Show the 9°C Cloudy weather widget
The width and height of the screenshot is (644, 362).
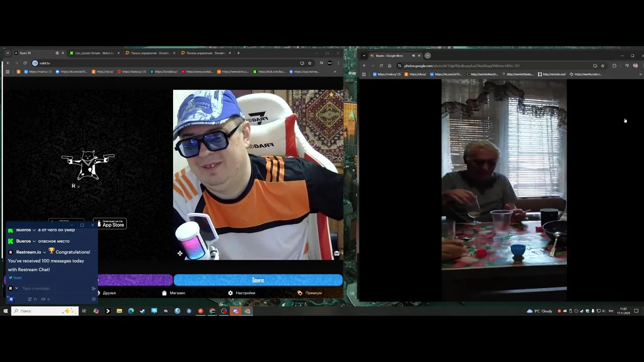click(x=539, y=311)
